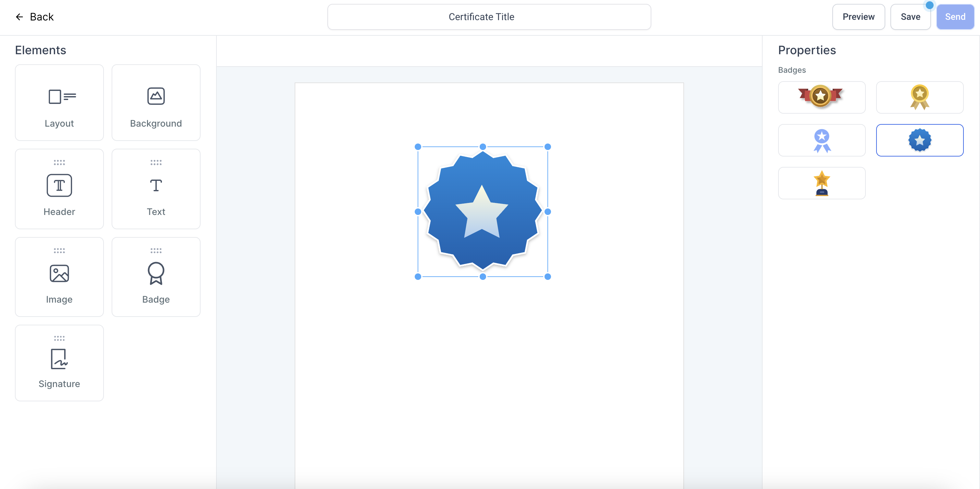Add a Text element
This screenshot has width=980, height=489.
click(155, 189)
